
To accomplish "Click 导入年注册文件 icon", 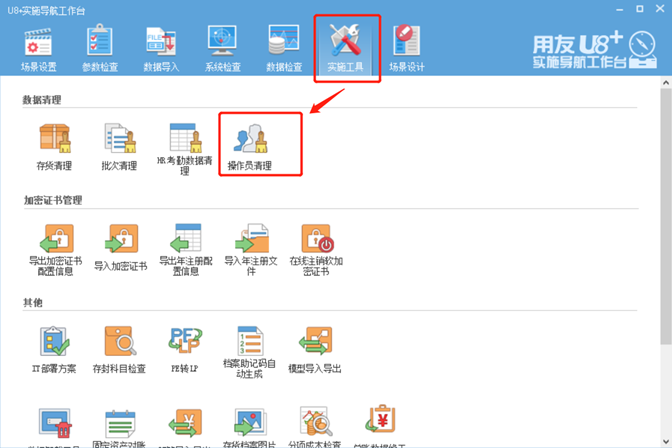I will click(x=251, y=242).
